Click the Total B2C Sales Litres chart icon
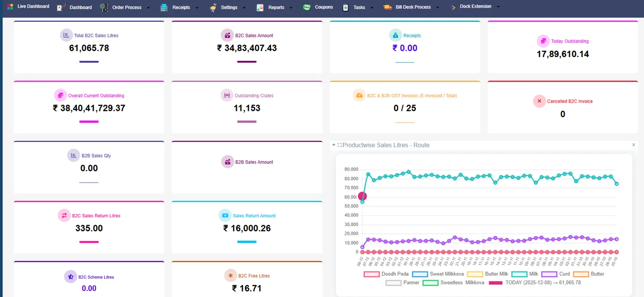 pos(67,35)
